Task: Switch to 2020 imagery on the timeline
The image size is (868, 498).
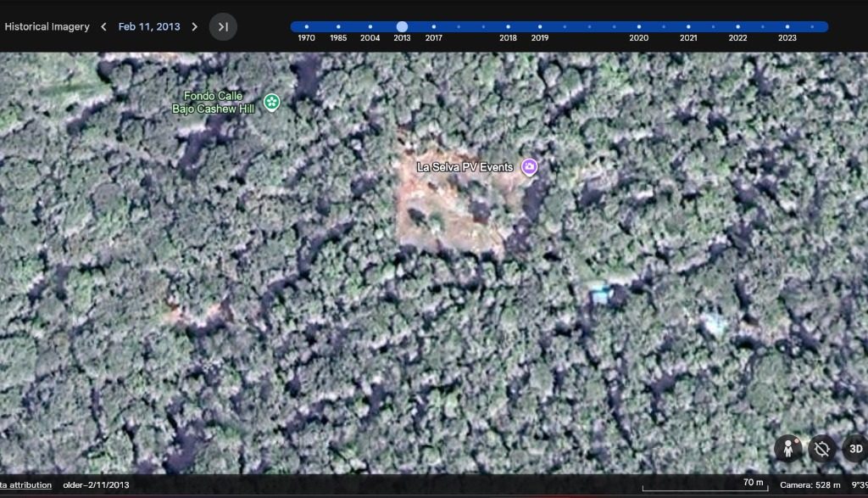Action: [x=639, y=27]
